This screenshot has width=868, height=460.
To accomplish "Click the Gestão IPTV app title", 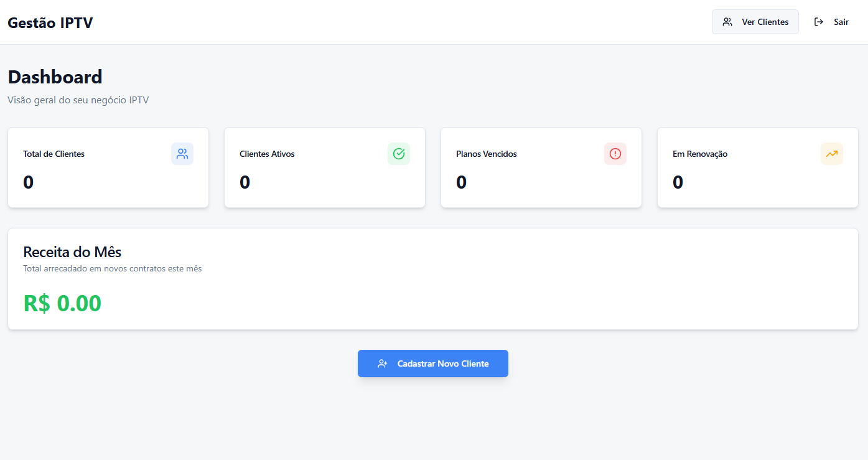I will [x=50, y=22].
